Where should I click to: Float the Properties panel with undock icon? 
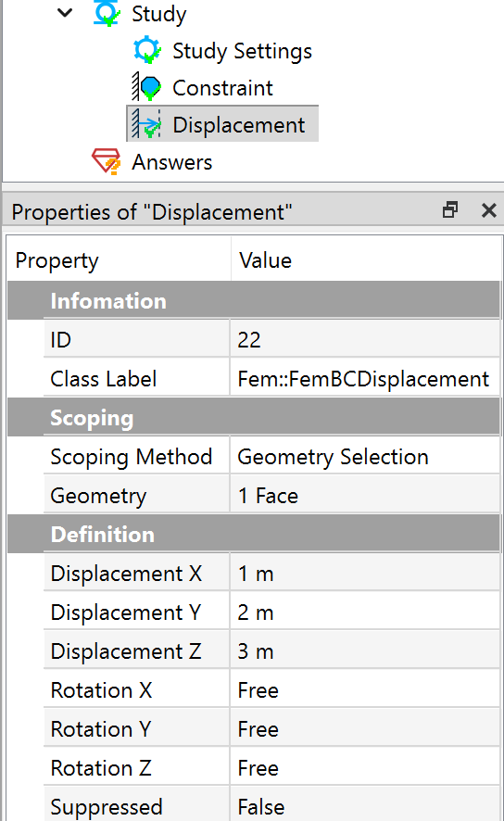point(450,210)
